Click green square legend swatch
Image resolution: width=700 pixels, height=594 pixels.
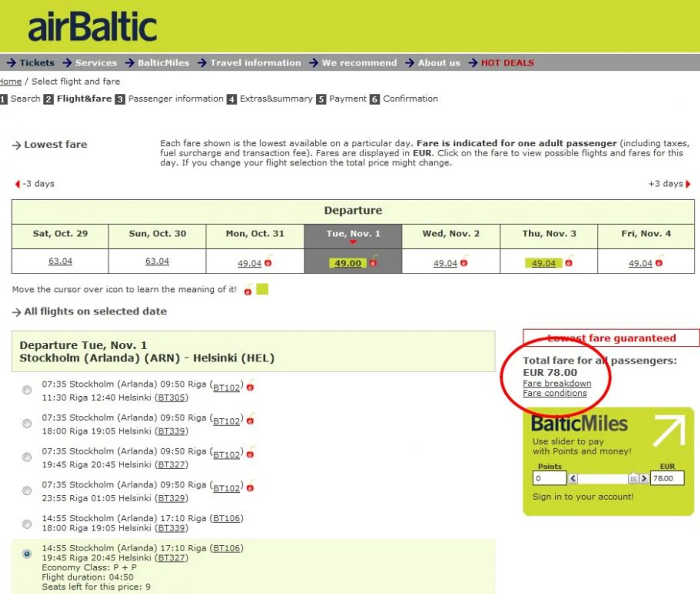point(262,289)
